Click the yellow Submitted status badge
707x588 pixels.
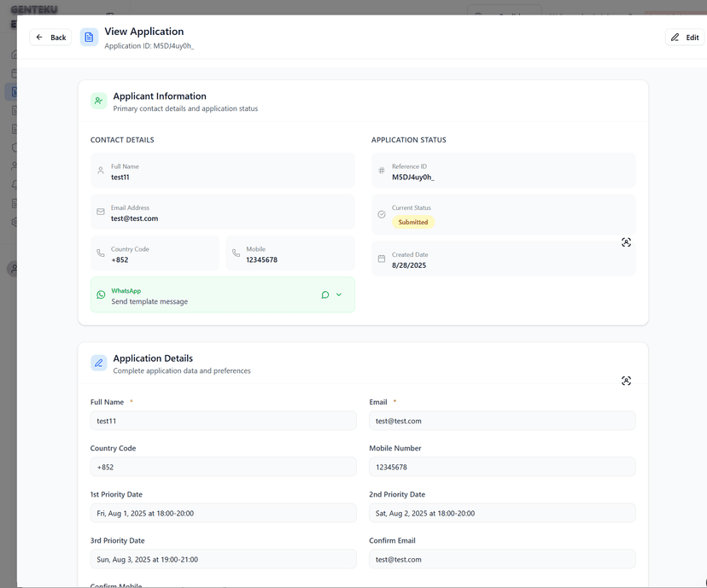click(413, 221)
